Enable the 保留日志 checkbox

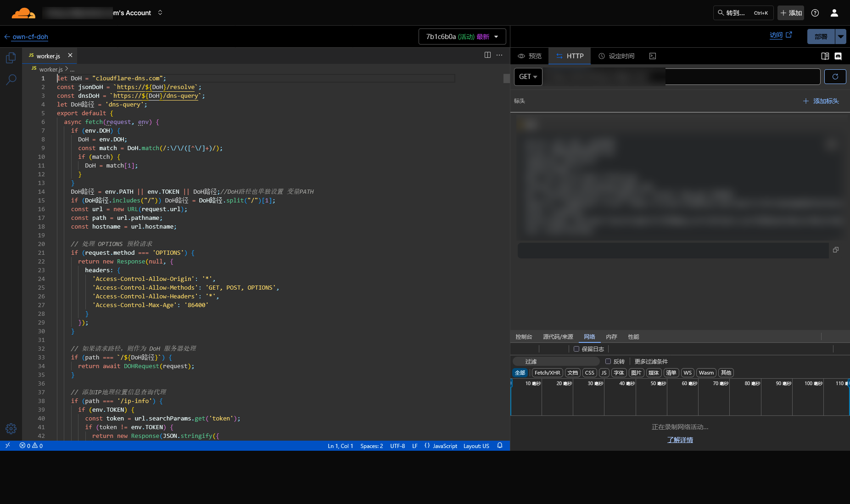coord(576,349)
